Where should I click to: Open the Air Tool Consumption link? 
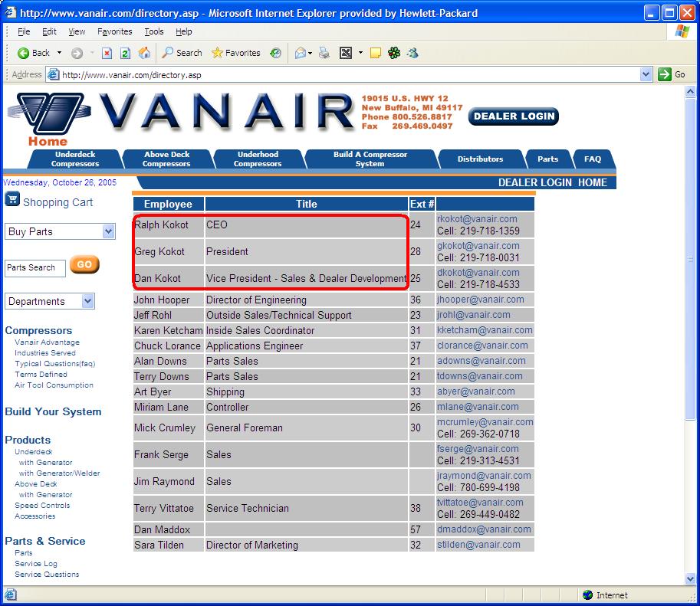(54, 385)
